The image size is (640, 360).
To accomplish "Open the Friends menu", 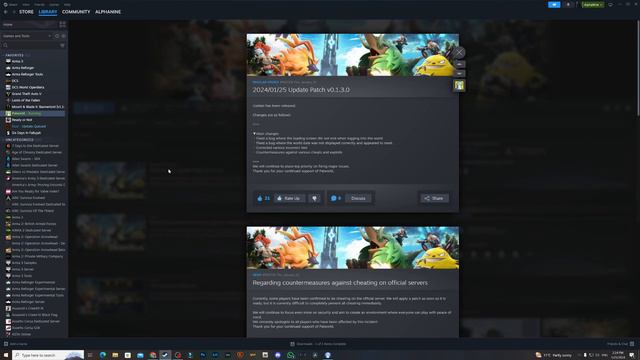I will click(40, 4).
